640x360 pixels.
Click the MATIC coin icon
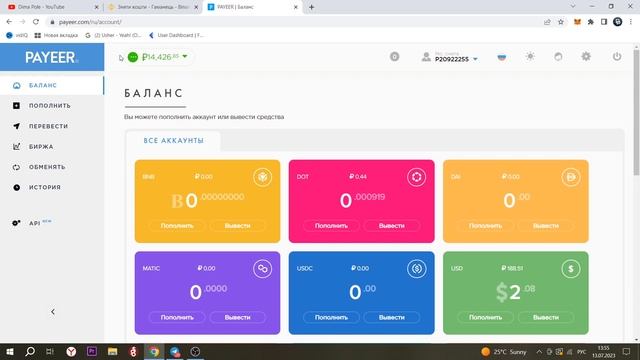point(262,269)
